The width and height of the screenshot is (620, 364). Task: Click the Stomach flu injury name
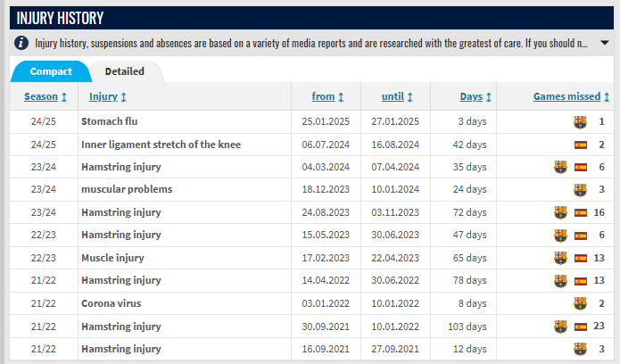click(x=110, y=121)
